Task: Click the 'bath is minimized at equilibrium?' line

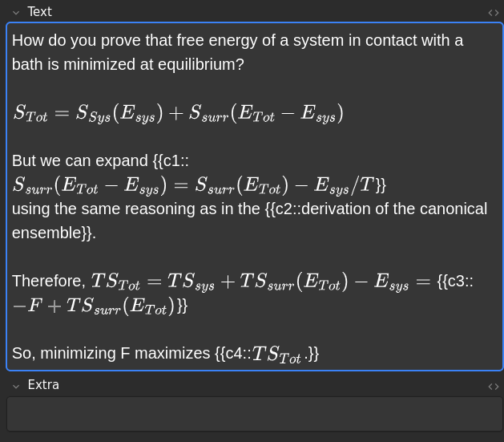Action: tap(128, 64)
